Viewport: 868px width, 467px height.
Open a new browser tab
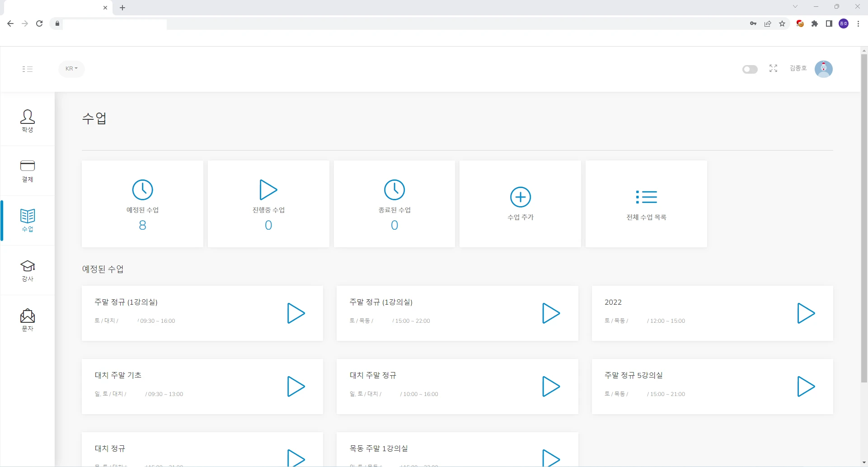[x=122, y=8]
